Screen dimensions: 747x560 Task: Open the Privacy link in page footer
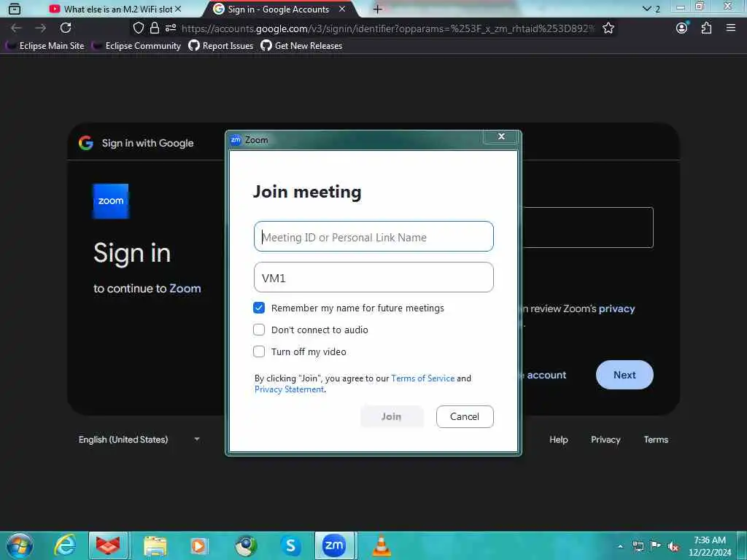coord(605,440)
